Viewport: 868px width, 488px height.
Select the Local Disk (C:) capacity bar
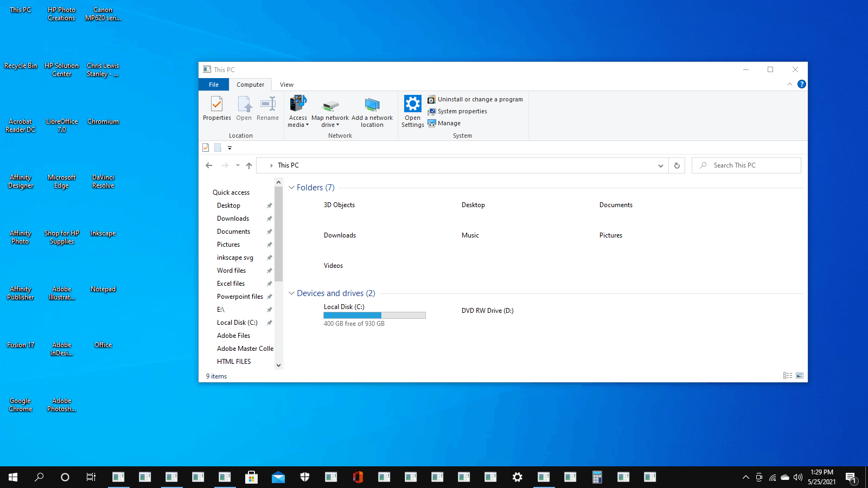click(x=374, y=315)
